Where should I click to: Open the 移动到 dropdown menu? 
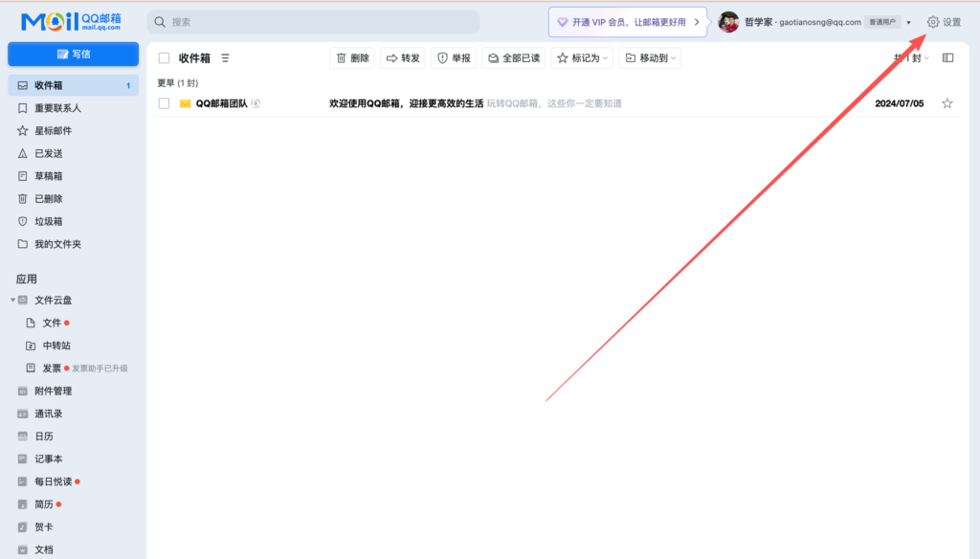(650, 58)
